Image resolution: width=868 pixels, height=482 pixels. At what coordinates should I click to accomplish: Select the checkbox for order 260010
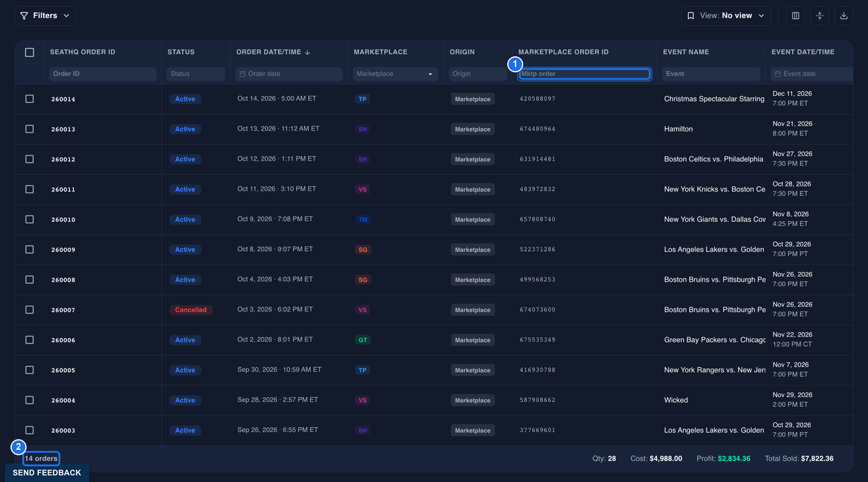tap(29, 220)
